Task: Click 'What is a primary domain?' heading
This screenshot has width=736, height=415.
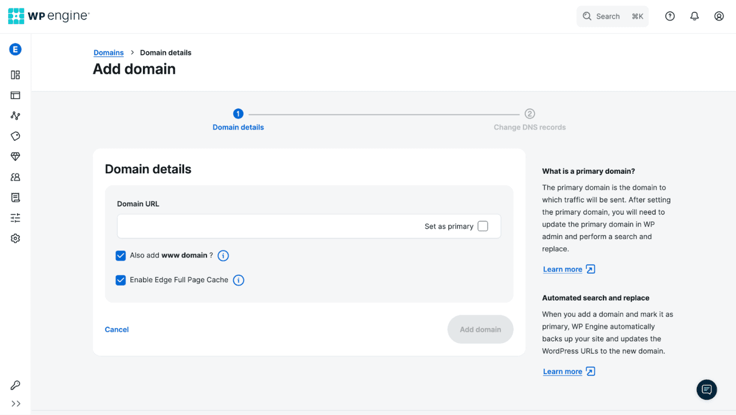Action: coord(589,171)
